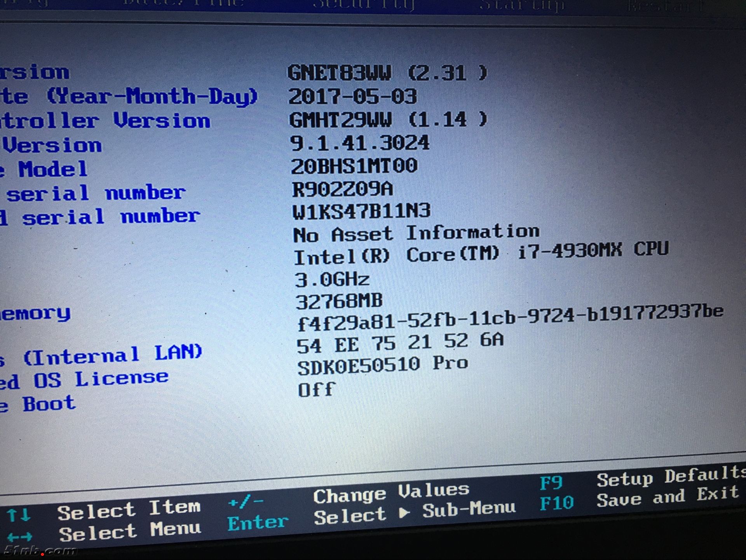Click the MAC address 54 EE 75 21 52 6A

tap(400, 343)
